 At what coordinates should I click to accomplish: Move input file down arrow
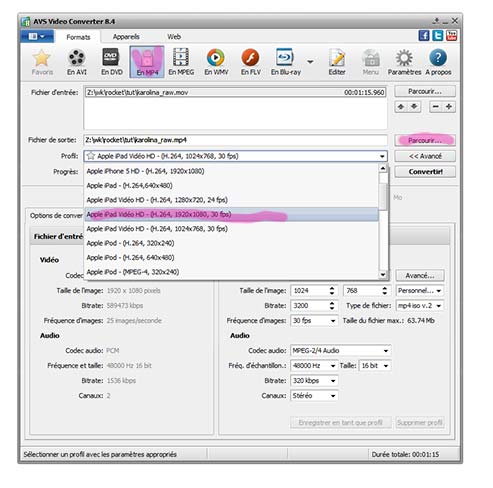click(x=414, y=107)
